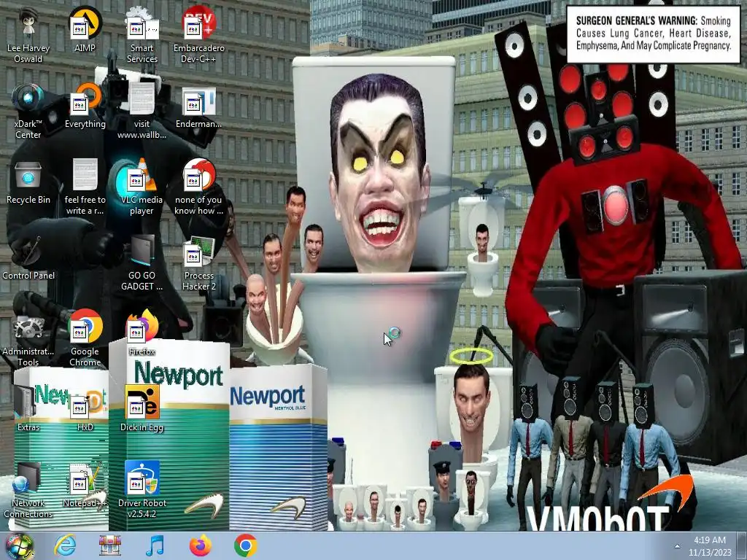Launch Embarcadero Dev-C++ desktop shortcut
Screen dimensions: 747x560
[x=198, y=36]
